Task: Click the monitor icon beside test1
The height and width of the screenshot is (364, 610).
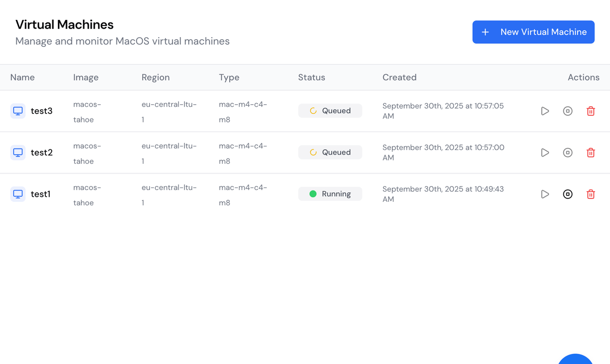Action: tap(18, 194)
